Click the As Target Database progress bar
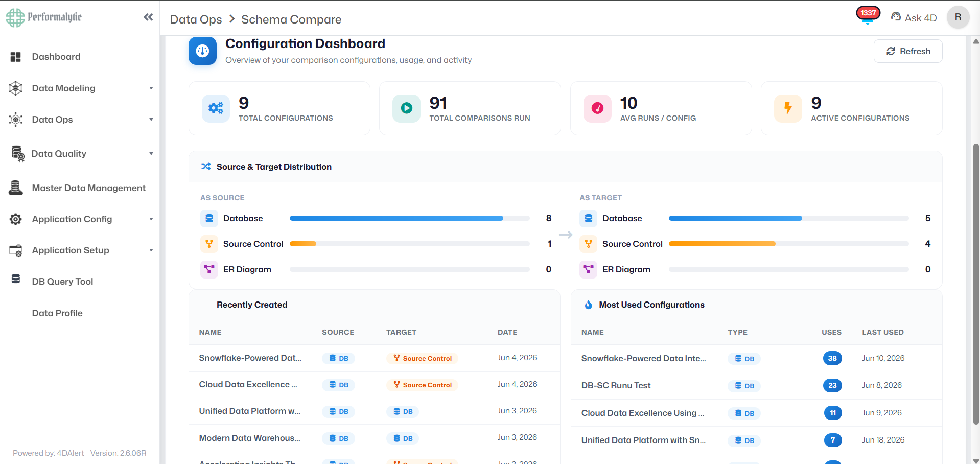 [789, 218]
